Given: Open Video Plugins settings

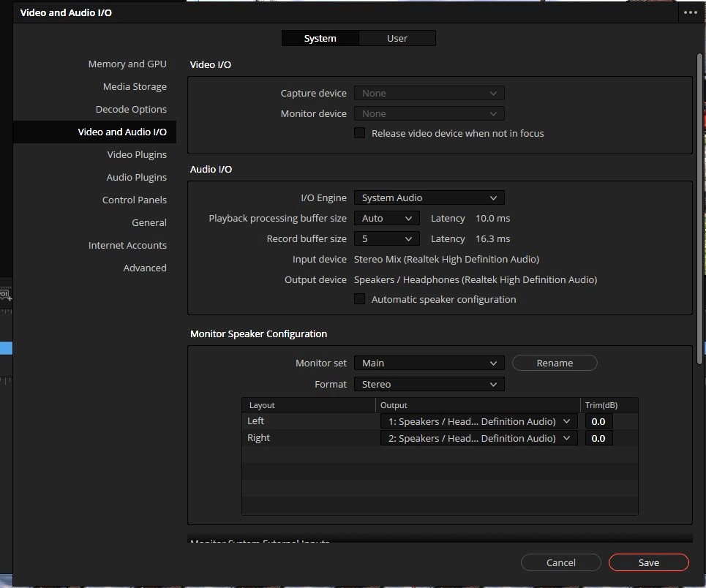Looking at the screenshot, I should (137, 154).
